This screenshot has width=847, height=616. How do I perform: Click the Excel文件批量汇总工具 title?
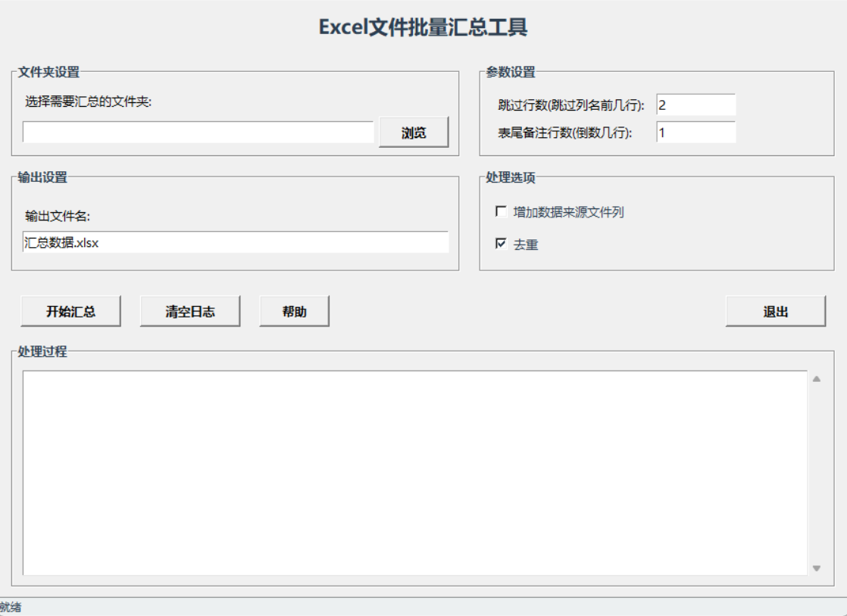pyautogui.click(x=423, y=27)
